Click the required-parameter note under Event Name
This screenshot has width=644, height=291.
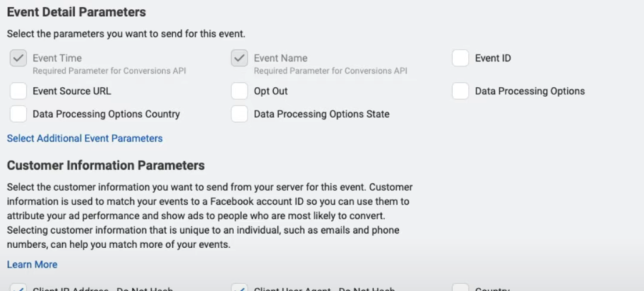pos(330,71)
